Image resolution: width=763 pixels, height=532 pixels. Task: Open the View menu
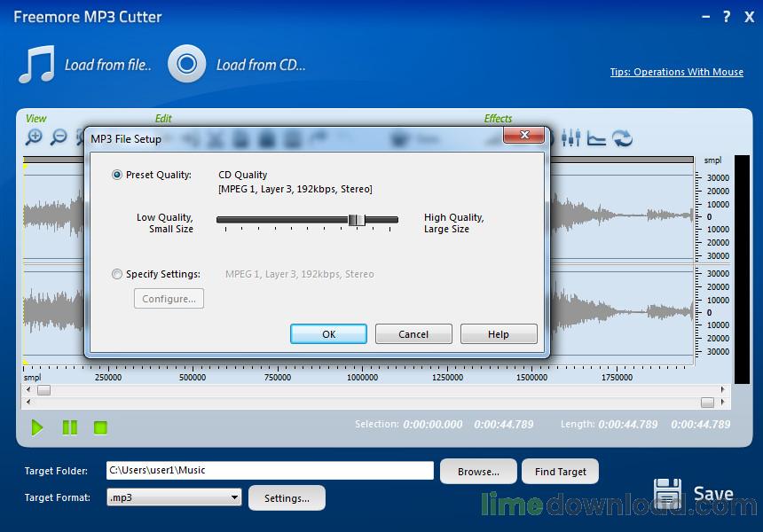point(36,118)
